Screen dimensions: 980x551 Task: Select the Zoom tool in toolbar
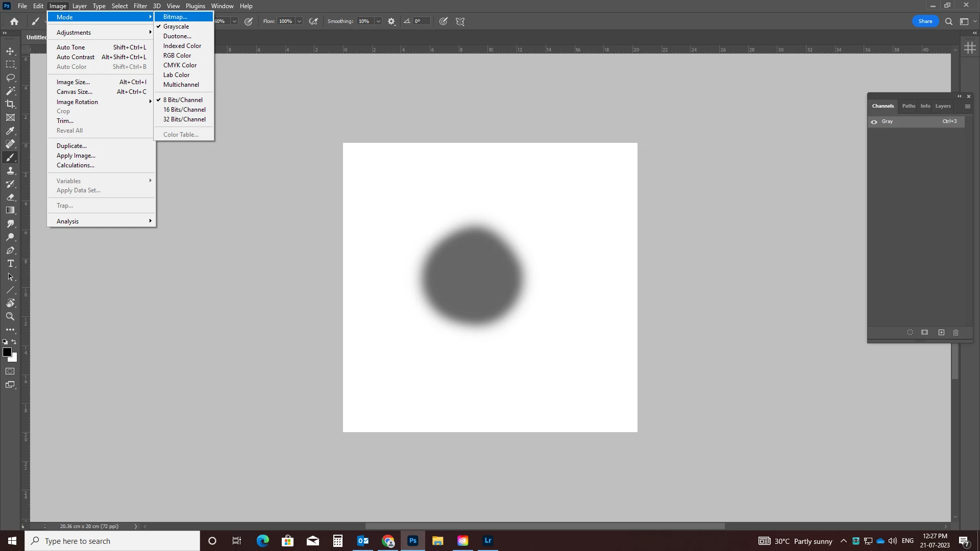[x=10, y=317]
